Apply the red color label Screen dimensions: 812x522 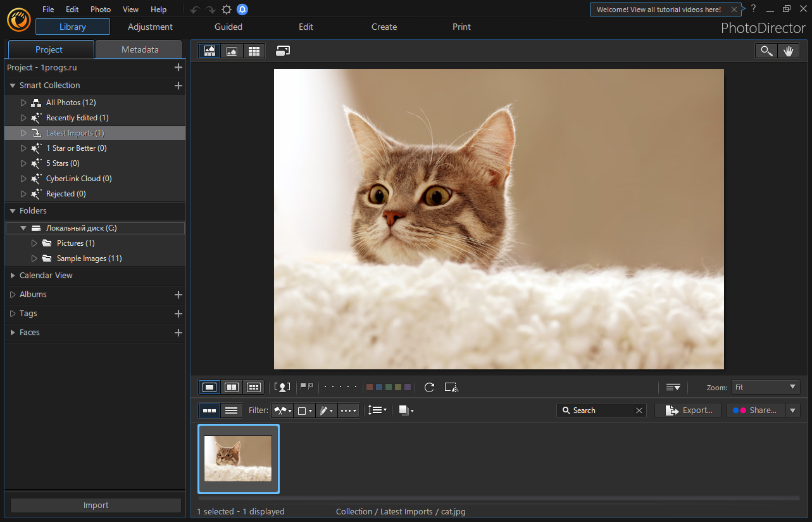pyautogui.click(x=370, y=387)
